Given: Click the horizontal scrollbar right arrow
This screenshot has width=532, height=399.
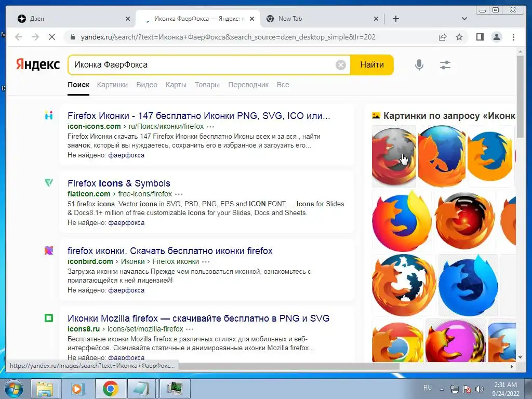Looking at the screenshot, I should (x=512, y=366).
